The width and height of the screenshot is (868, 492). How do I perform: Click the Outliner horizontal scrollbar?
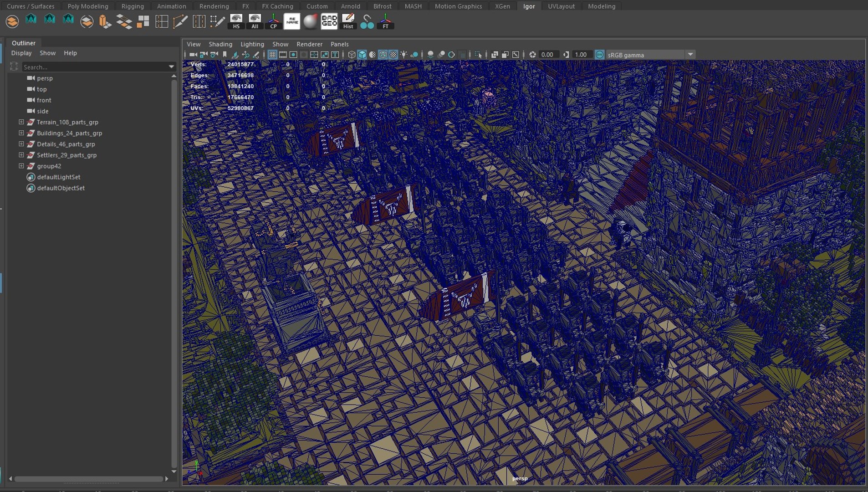click(x=89, y=479)
